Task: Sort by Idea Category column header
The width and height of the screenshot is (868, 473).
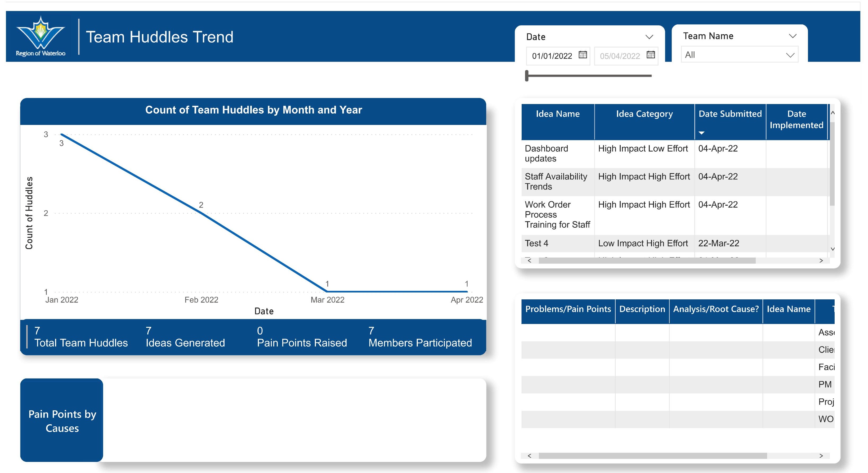Action: point(644,114)
